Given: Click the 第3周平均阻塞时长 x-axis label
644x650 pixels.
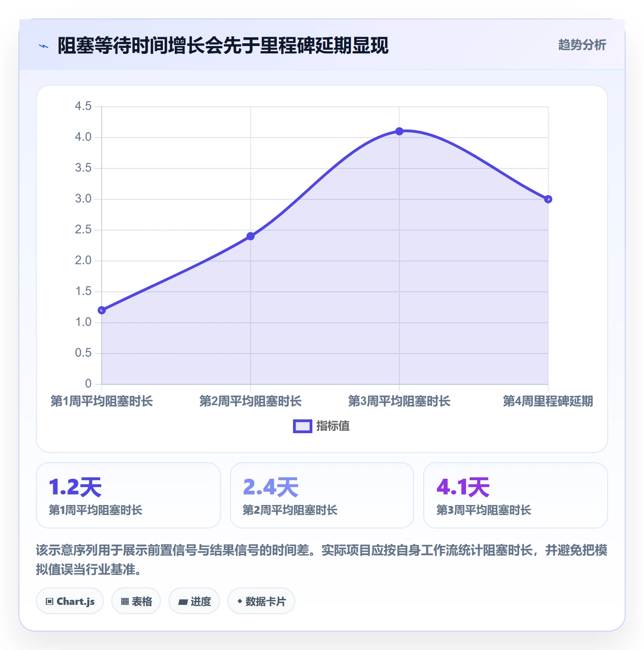Looking at the screenshot, I should point(399,401).
